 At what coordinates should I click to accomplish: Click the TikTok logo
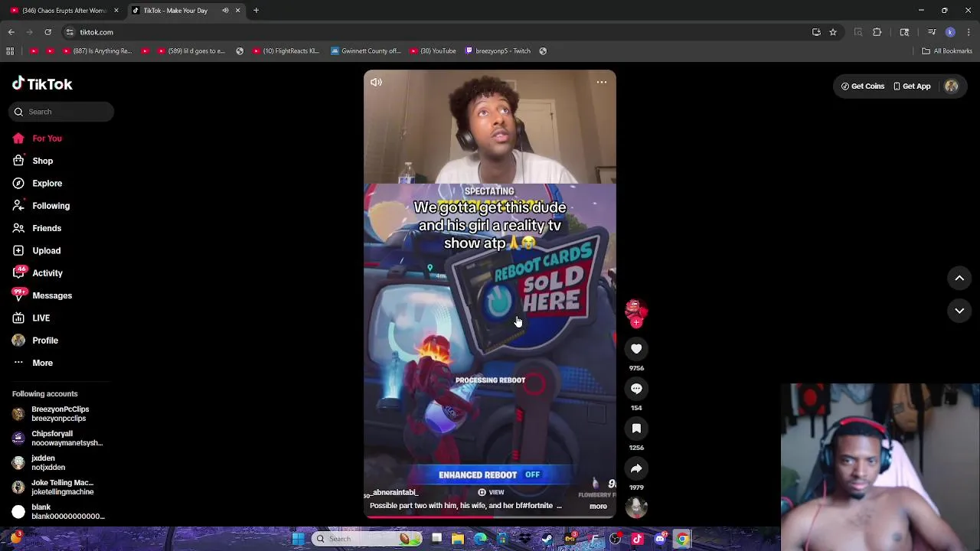(42, 84)
